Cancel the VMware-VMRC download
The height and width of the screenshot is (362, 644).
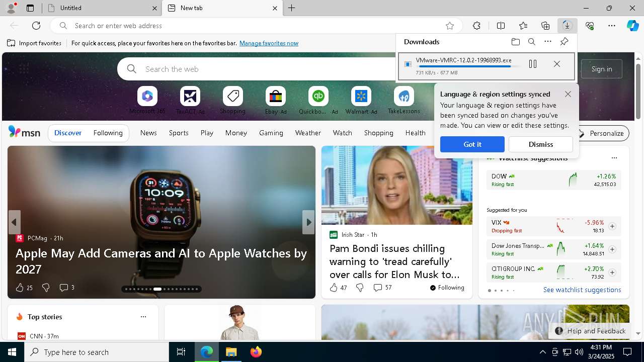pos(556,64)
